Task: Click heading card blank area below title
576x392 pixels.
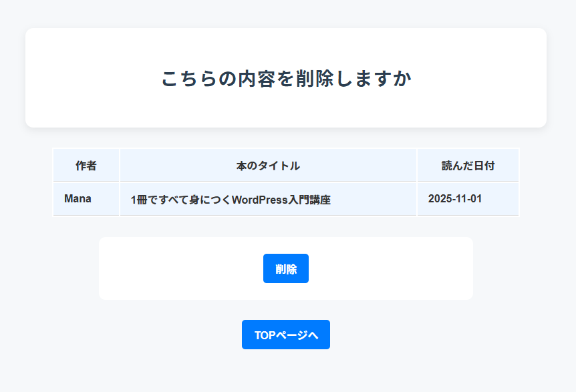Action: tap(285, 110)
